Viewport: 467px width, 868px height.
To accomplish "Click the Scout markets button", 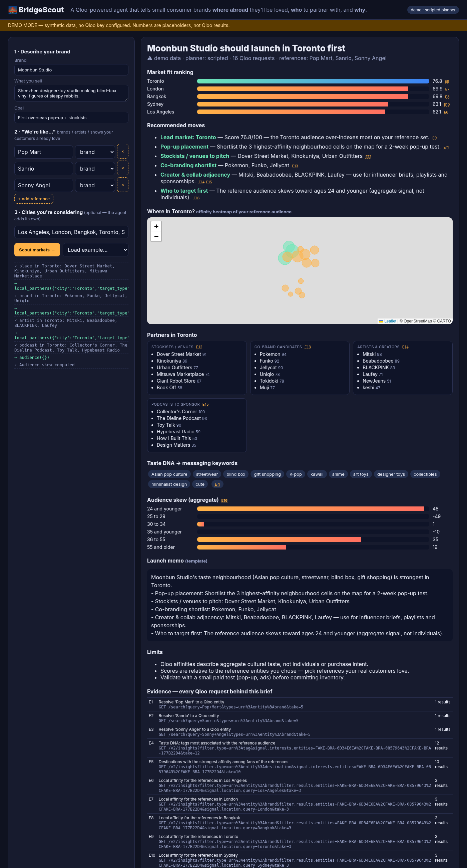I will coord(37,250).
